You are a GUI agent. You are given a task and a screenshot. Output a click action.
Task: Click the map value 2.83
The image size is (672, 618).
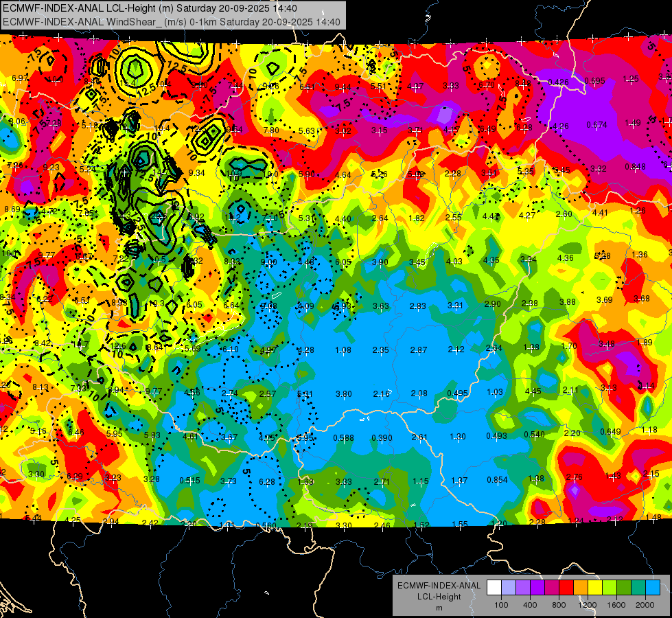coord(418,306)
